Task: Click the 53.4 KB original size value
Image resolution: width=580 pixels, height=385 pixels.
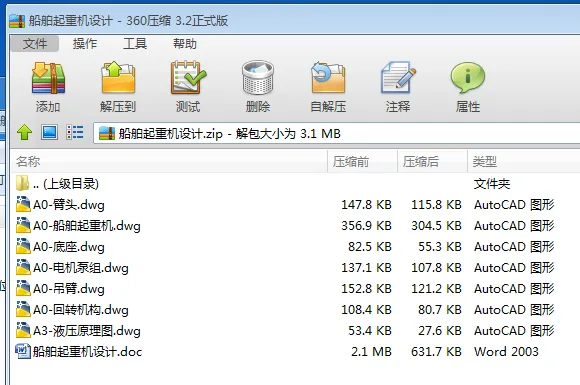Action: (370, 331)
